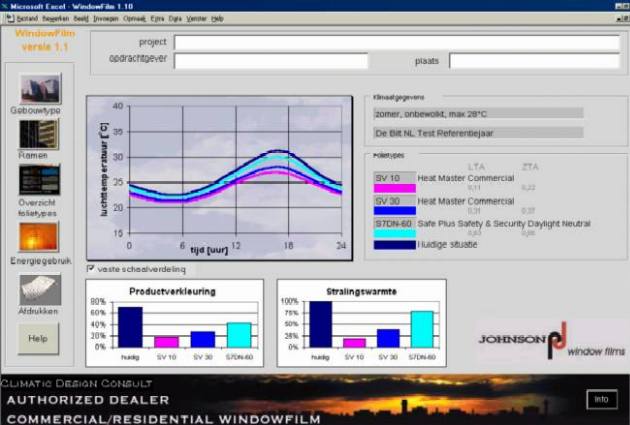Click the Info button in the banner
Image resolution: width=630 pixels, height=425 pixels.
point(601,399)
